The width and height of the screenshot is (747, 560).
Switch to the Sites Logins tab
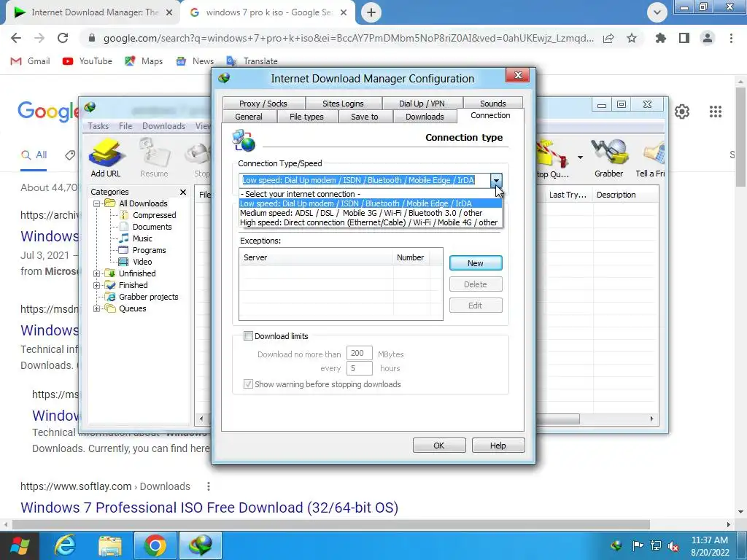[343, 104]
